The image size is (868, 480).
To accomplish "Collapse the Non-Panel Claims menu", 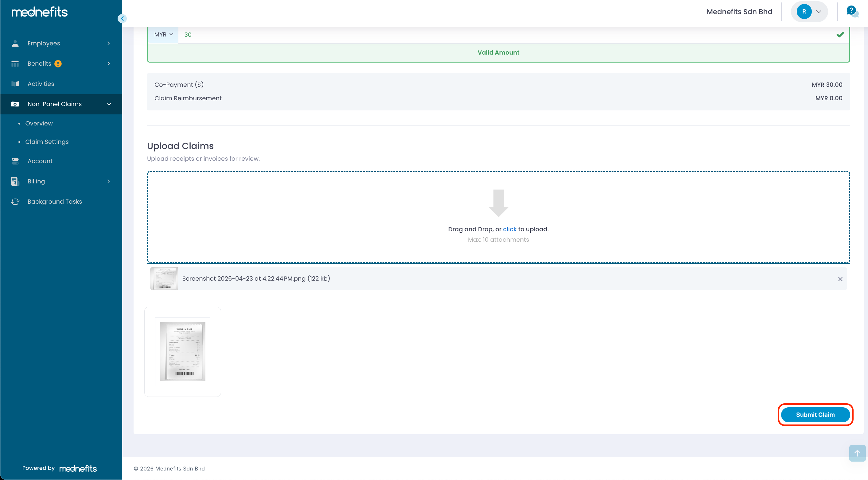I will 109,104.
